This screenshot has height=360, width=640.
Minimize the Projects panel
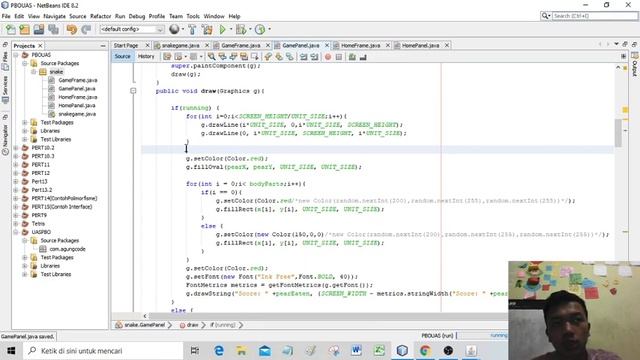coord(103,46)
